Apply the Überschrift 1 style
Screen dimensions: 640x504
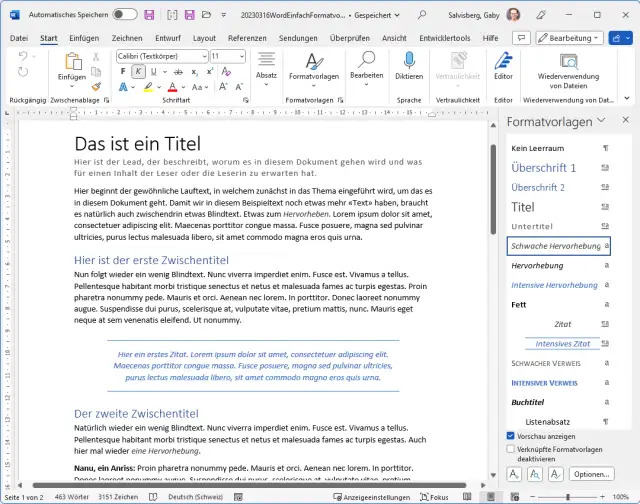point(544,168)
